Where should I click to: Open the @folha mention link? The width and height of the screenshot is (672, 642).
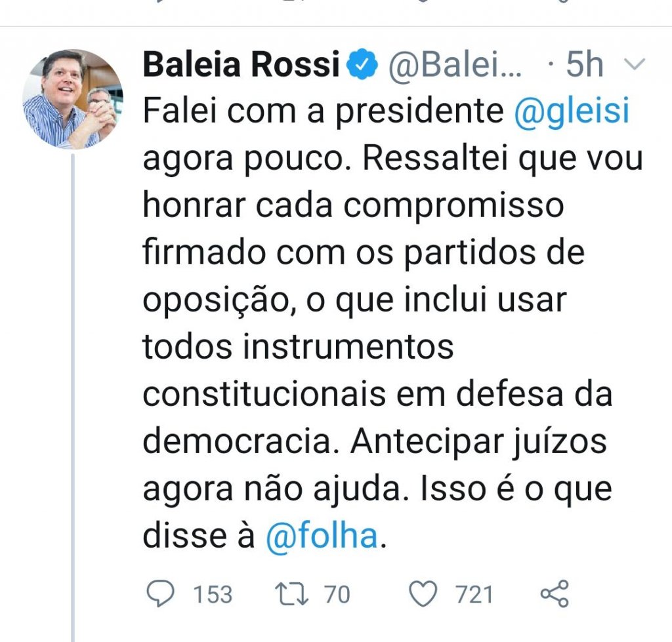[x=322, y=536]
